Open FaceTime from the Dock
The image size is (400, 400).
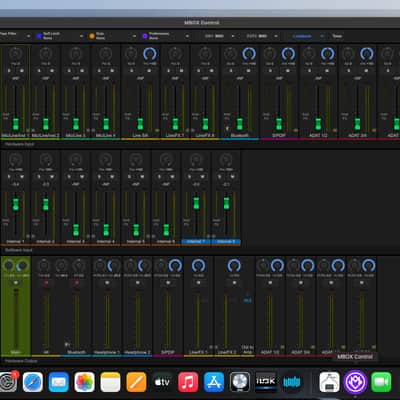(x=381, y=382)
